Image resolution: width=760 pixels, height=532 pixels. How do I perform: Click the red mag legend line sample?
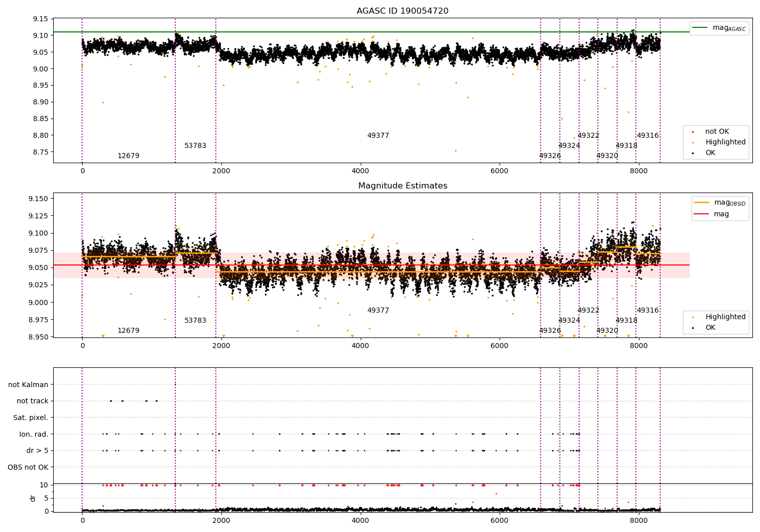pyautogui.click(x=702, y=214)
